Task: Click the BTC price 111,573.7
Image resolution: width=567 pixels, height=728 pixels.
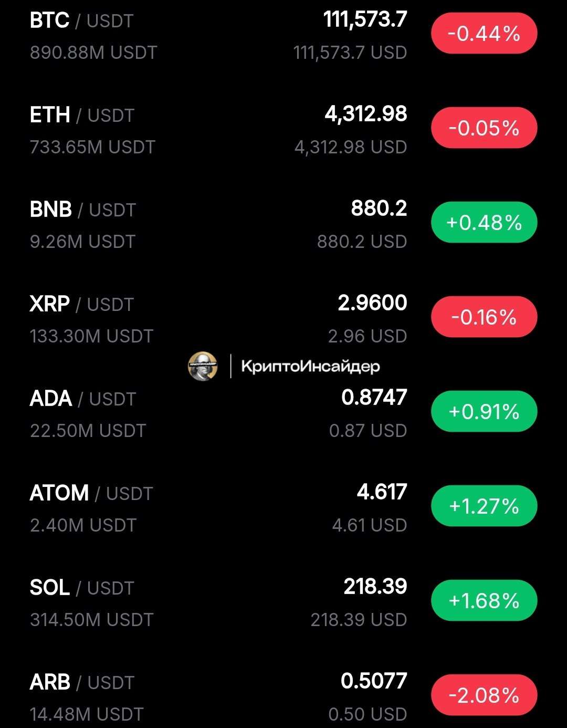Action: (x=365, y=20)
